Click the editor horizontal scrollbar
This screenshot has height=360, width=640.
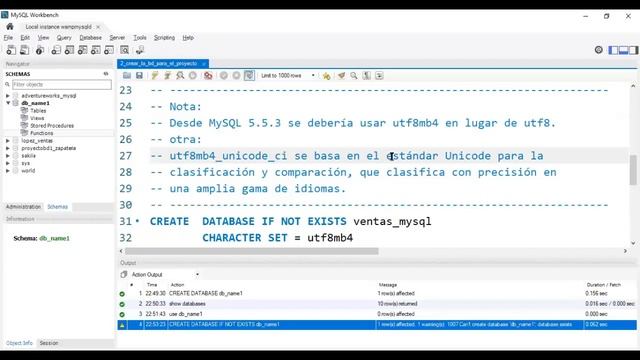(x=251, y=251)
